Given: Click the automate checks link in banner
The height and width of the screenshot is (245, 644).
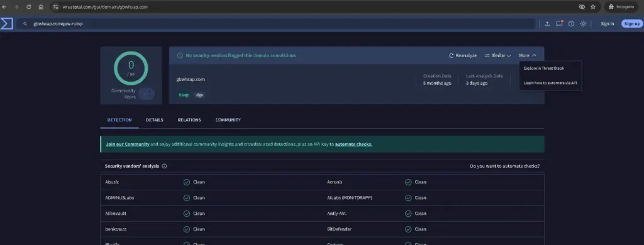Looking at the screenshot, I should (x=353, y=144).
